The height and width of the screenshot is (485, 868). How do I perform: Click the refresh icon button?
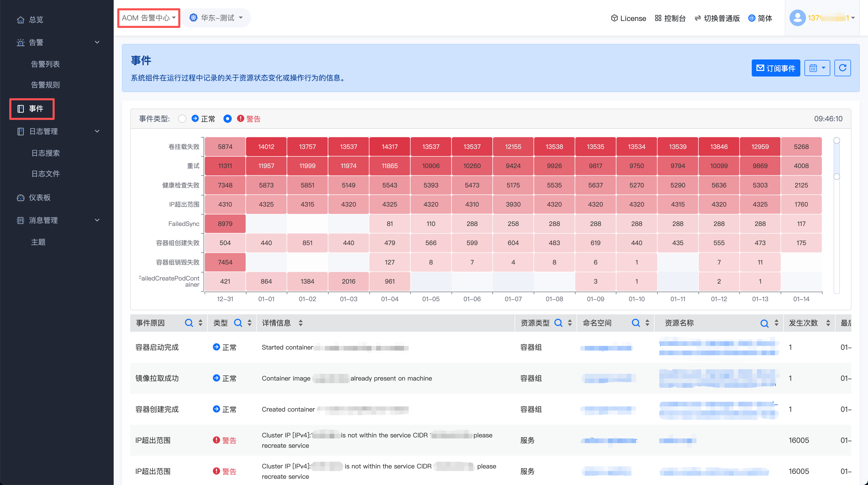pos(842,68)
